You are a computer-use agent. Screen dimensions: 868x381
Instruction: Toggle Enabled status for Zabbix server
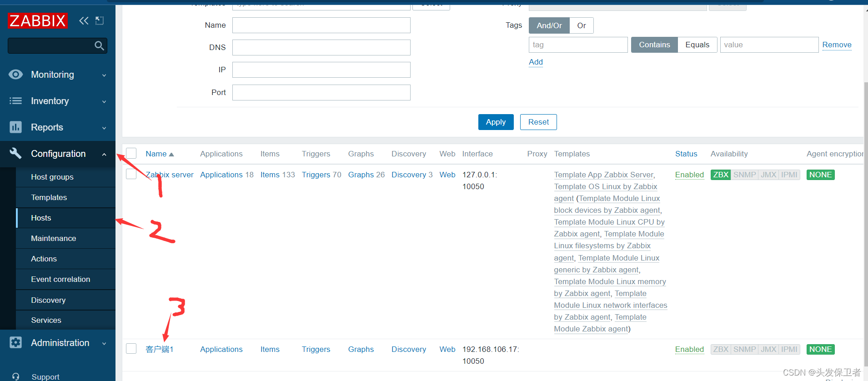tap(689, 175)
